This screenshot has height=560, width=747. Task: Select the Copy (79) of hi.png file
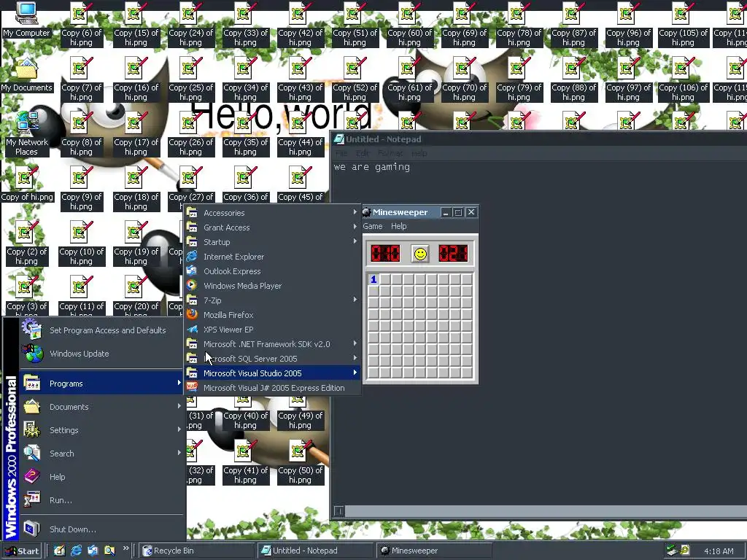519,79
